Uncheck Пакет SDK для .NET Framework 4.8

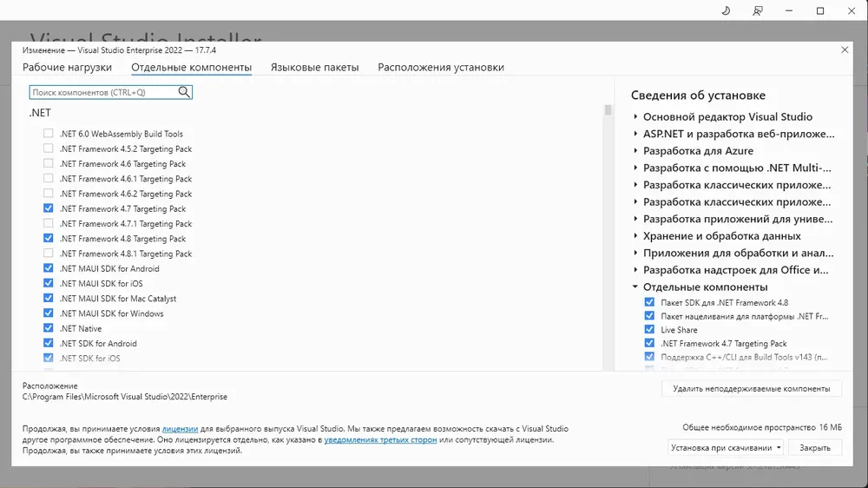pos(649,302)
